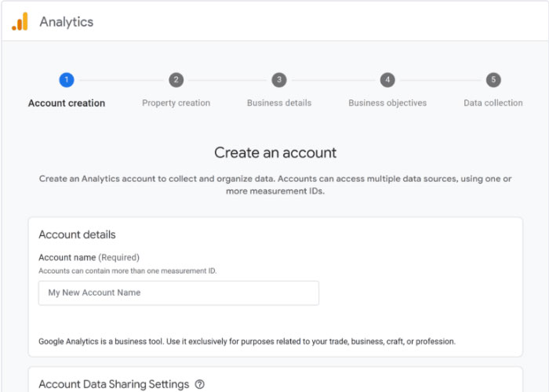
Task: Click the Analytics title in the header
Action: [x=67, y=22]
